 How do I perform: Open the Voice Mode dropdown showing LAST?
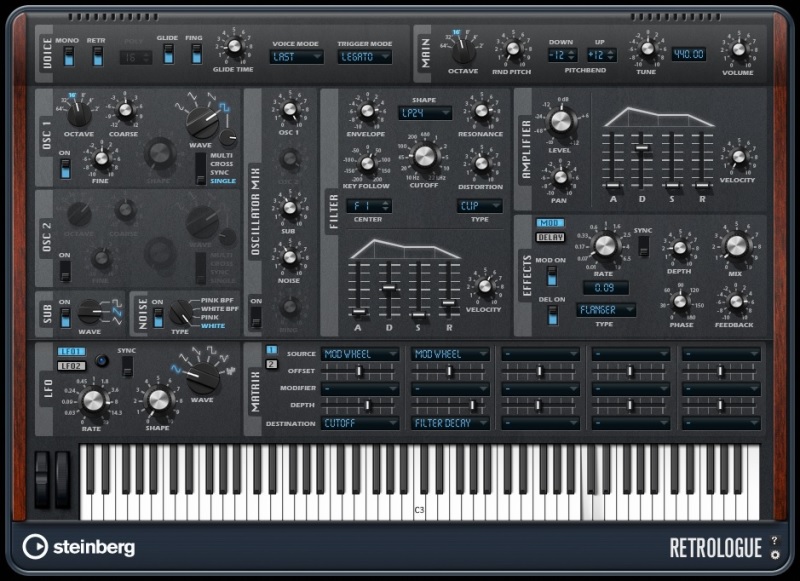296,57
